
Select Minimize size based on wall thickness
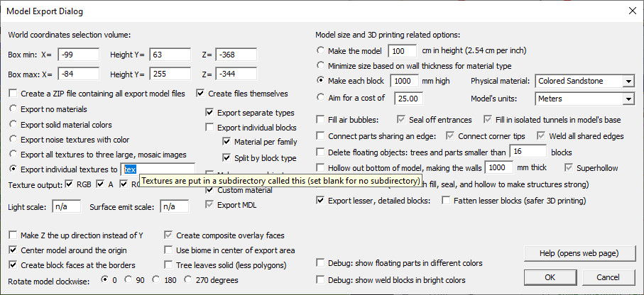[x=321, y=66]
